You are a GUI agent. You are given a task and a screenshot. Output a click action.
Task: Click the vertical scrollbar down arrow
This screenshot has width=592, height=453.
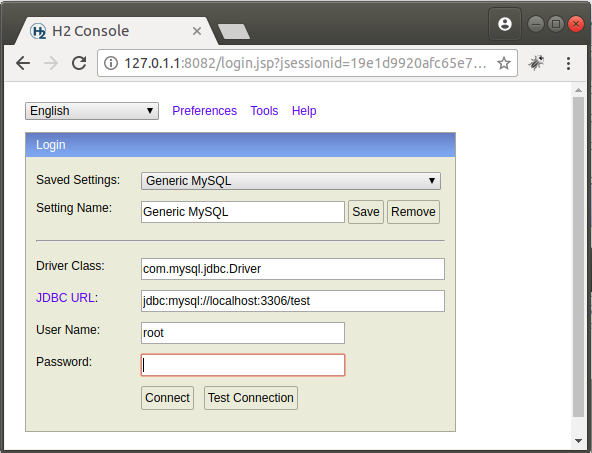[578, 441]
